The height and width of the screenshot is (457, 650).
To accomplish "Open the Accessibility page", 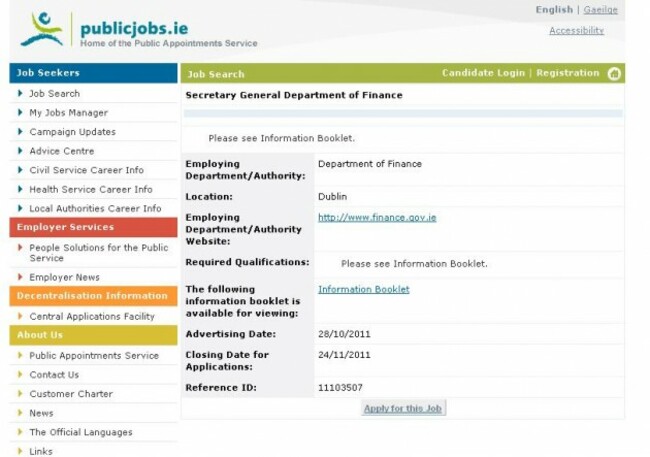I will (x=576, y=31).
